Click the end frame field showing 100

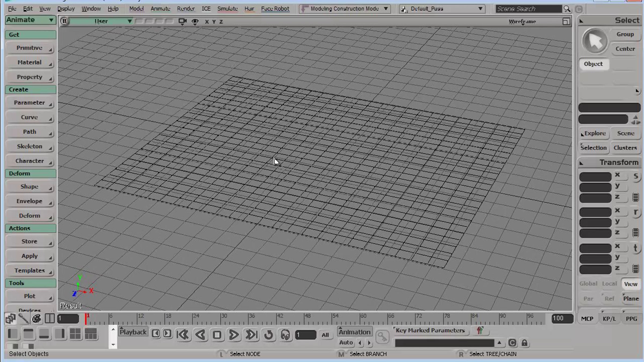click(x=562, y=318)
